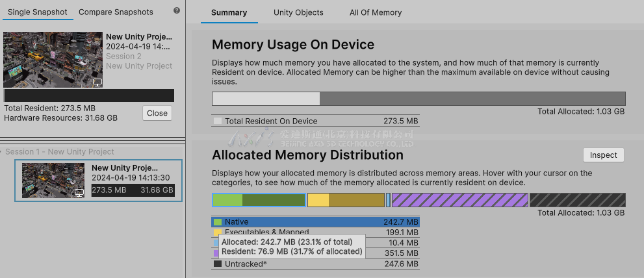Click platform monitor icon on top snapshot thumbnail
The height and width of the screenshot is (278, 644).
97,82
